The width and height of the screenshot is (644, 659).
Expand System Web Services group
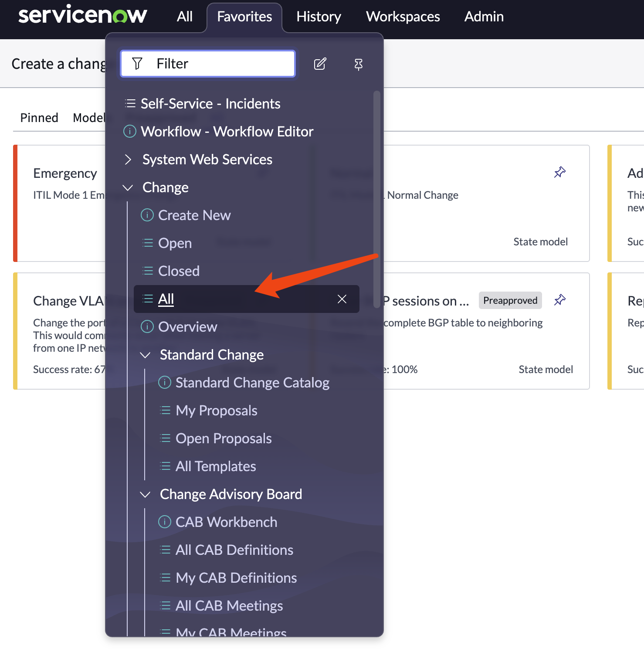128,160
